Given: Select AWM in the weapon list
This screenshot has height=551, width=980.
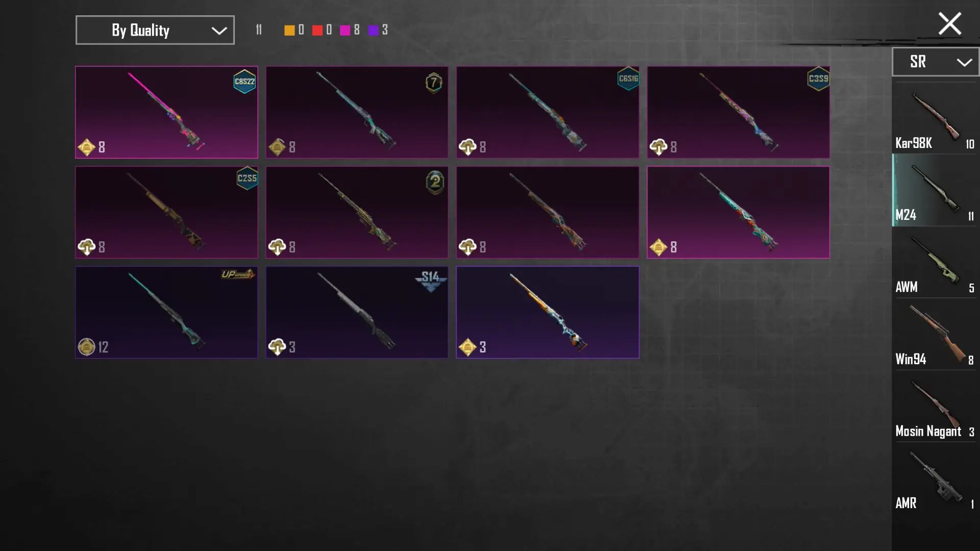Looking at the screenshot, I should click(935, 263).
